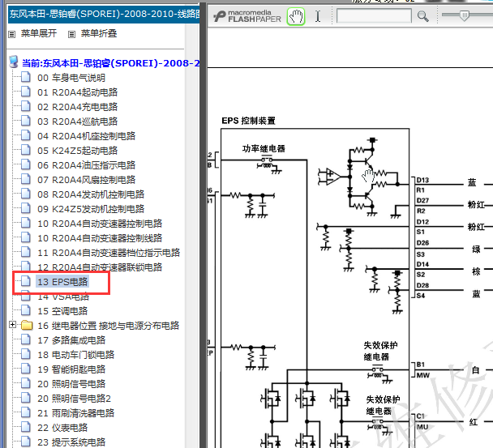This screenshot has height=448, width=493.
Task: Click the 菜单展开 list icon
Action: 11,34
